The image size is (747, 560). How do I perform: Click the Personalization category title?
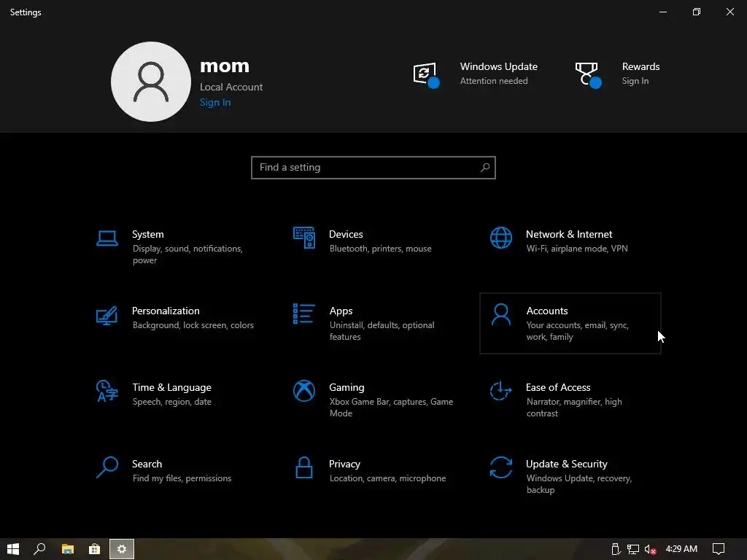166,311
